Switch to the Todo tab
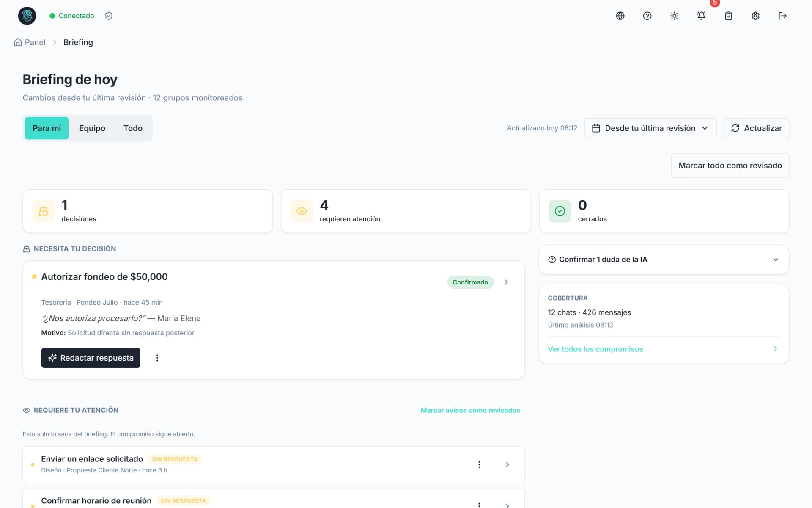The width and height of the screenshot is (812, 508). tap(133, 128)
